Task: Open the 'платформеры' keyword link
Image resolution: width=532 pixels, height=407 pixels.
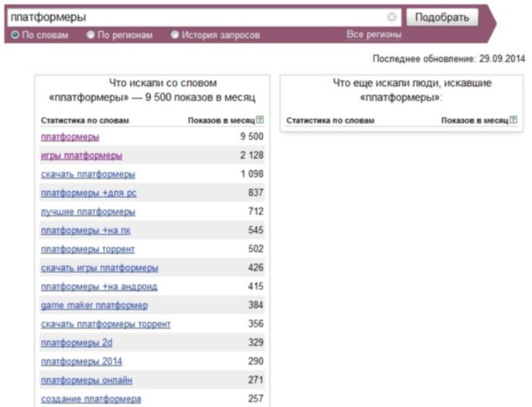Action: tap(70, 137)
